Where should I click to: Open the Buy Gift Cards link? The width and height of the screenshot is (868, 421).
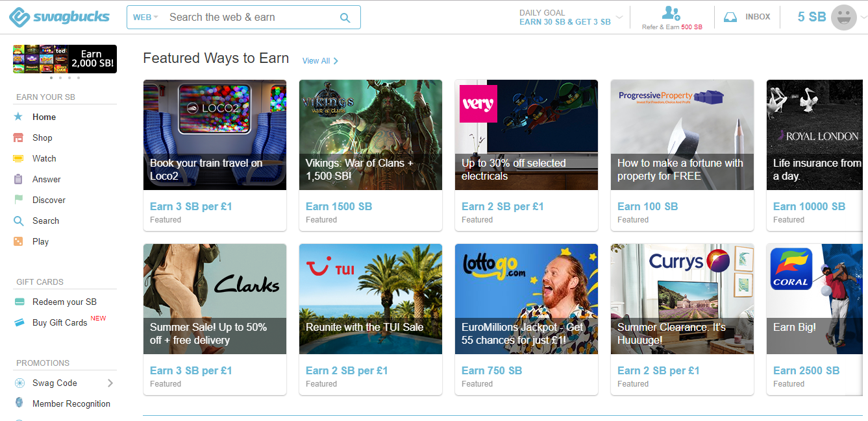[60, 322]
